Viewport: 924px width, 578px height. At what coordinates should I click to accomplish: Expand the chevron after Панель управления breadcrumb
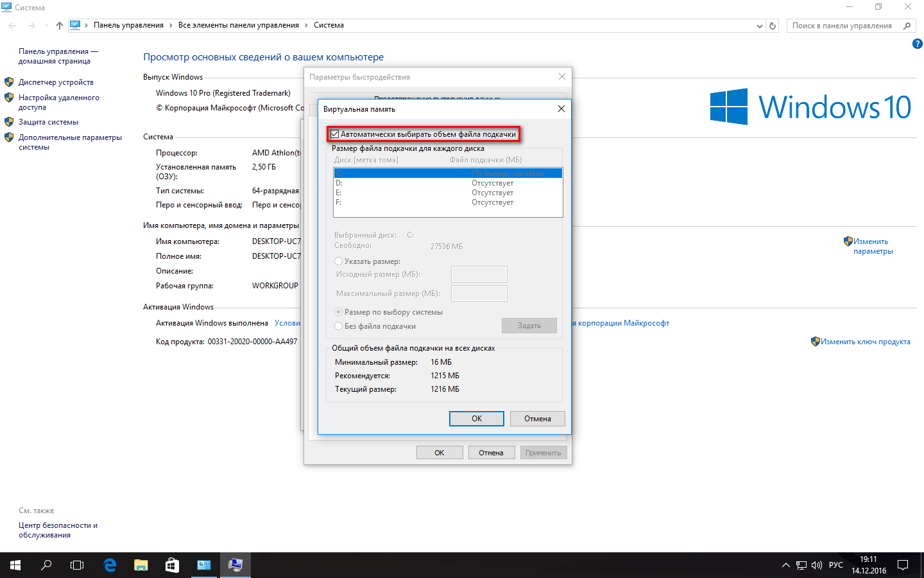coord(171,26)
